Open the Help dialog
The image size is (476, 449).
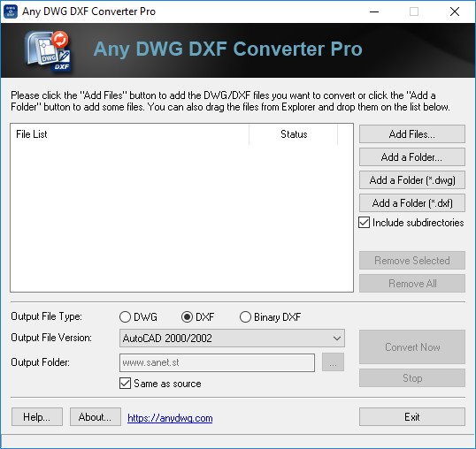tap(37, 417)
